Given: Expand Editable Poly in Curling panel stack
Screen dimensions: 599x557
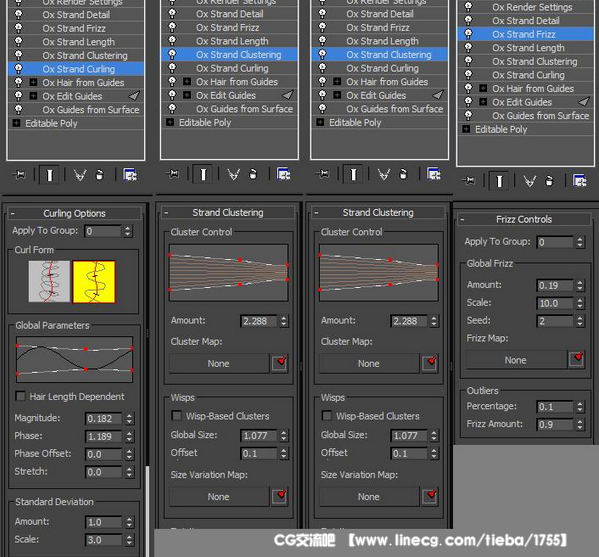Looking at the screenshot, I should point(16,123).
